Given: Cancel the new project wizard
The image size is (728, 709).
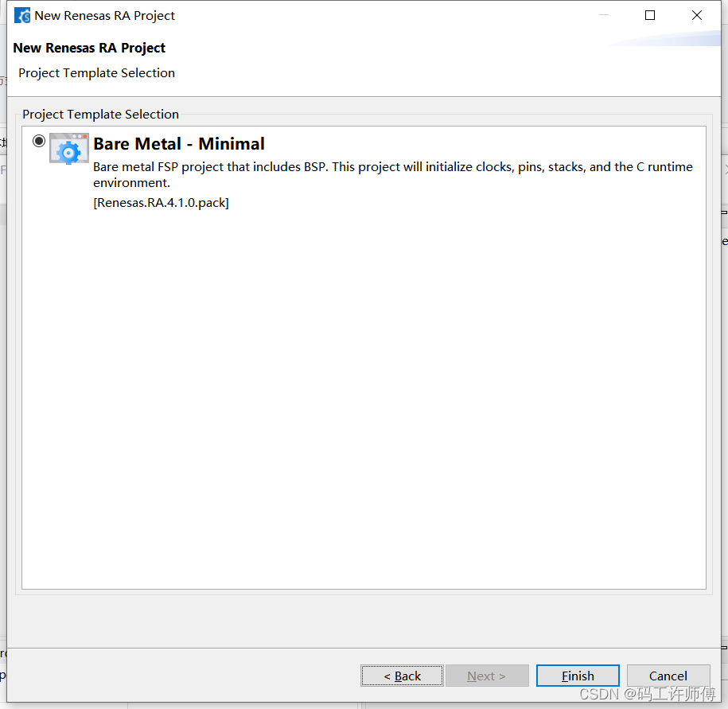Looking at the screenshot, I should [668, 676].
